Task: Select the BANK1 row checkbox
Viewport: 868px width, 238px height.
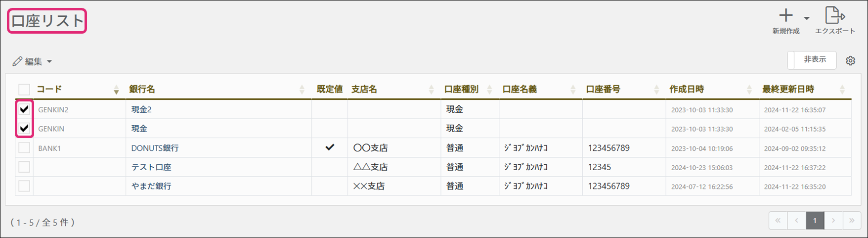Action: [24, 148]
